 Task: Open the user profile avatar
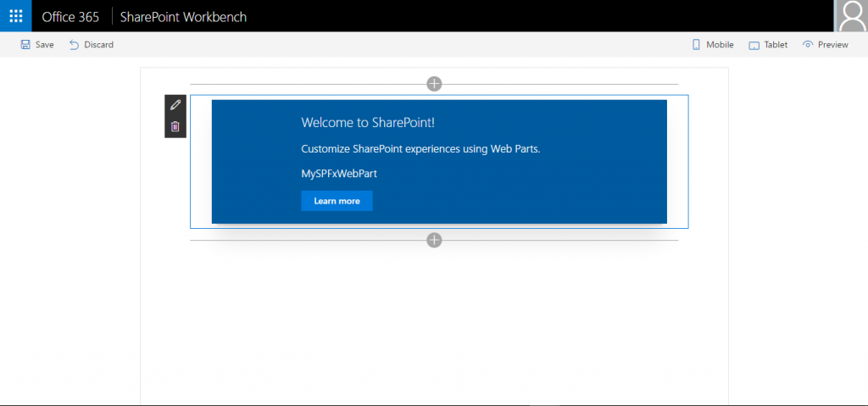(x=851, y=16)
